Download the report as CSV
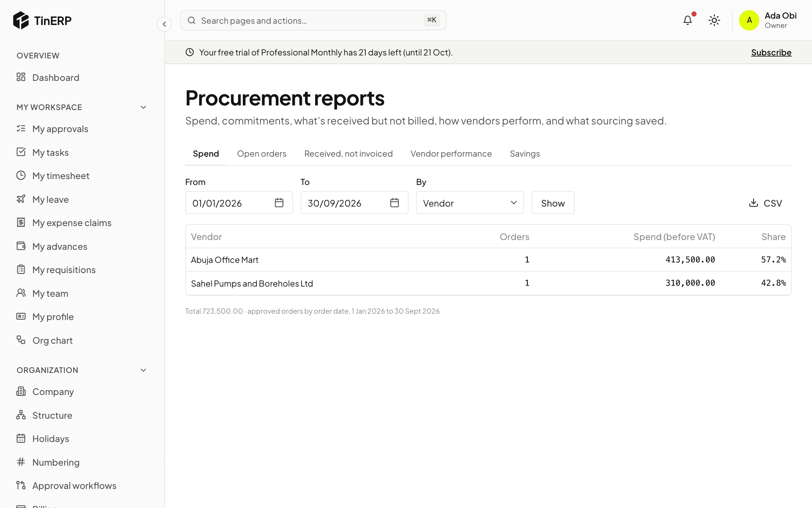Image resolution: width=812 pixels, height=508 pixels. pyautogui.click(x=765, y=203)
